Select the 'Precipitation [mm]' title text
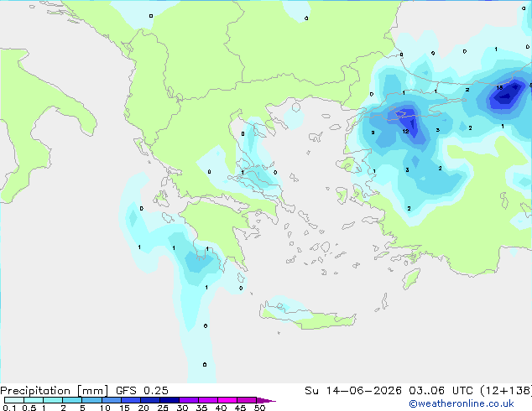This screenshot has width=532, height=411. click(x=55, y=391)
